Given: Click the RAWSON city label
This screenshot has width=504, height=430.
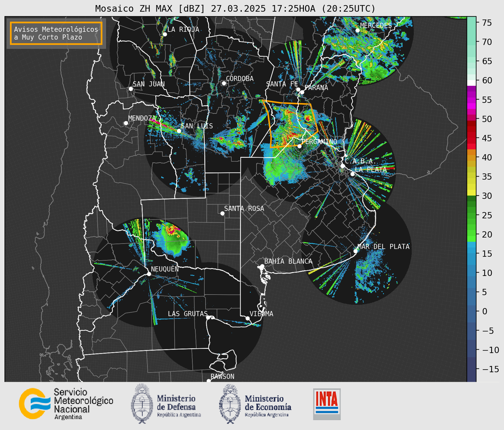Looking at the screenshot, I should point(222,376).
